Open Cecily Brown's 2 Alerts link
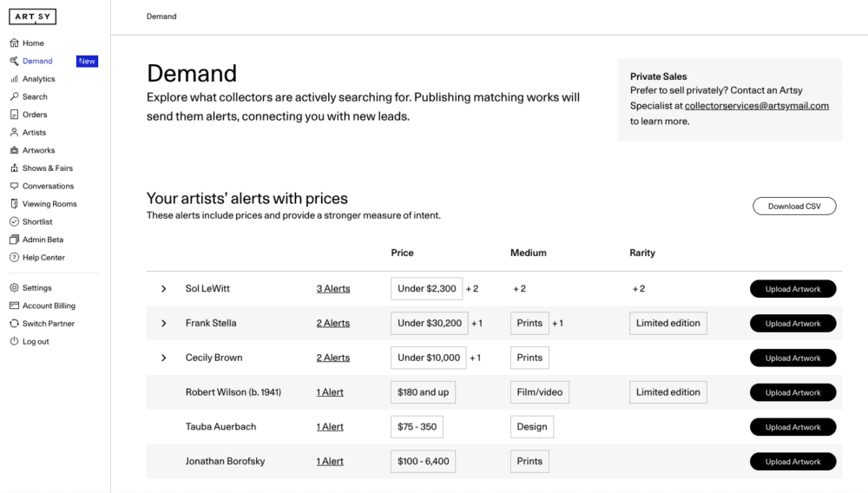Image resolution: width=868 pixels, height=493 pixels. point(333,358)
